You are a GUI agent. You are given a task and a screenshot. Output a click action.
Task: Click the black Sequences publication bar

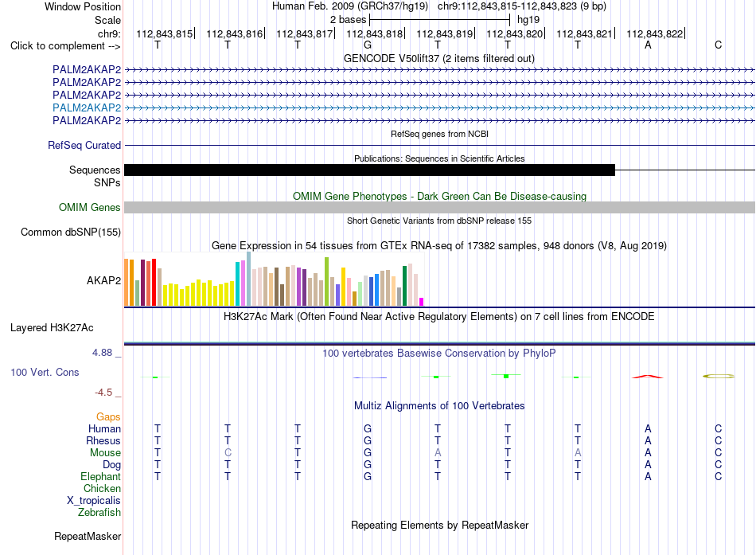(370, 170)
